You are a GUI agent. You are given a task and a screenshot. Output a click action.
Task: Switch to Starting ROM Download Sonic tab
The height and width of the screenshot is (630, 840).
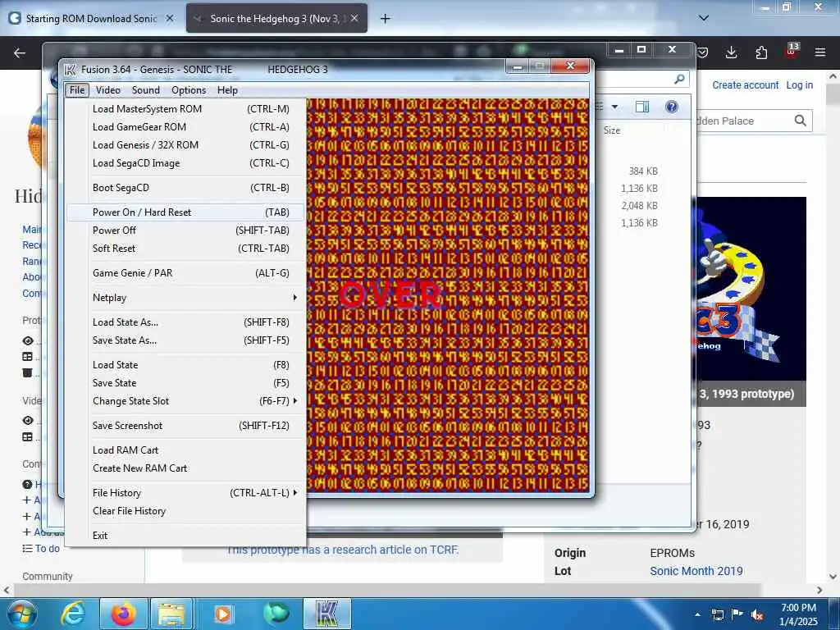91,19
